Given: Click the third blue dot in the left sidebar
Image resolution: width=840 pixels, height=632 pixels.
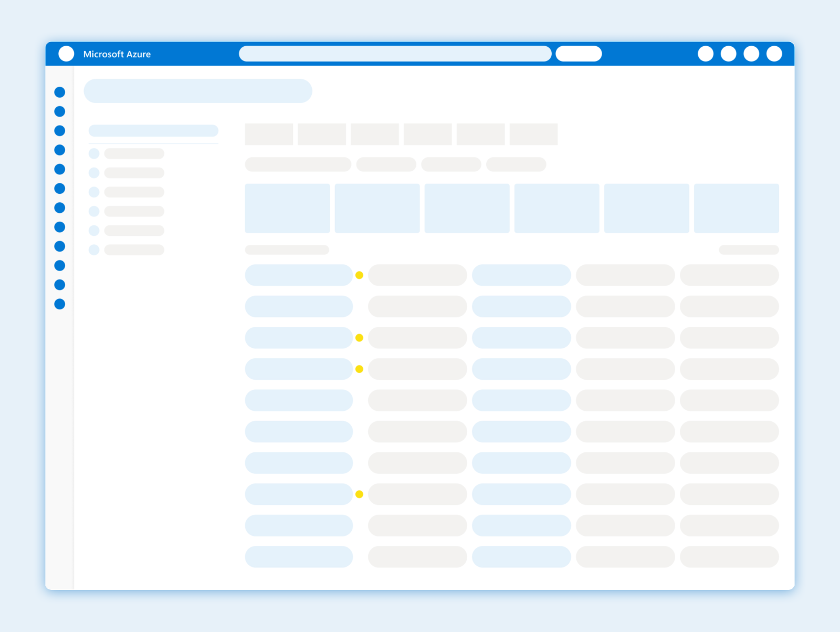Looking at the screenshot, I should click(x=60, y=131).
